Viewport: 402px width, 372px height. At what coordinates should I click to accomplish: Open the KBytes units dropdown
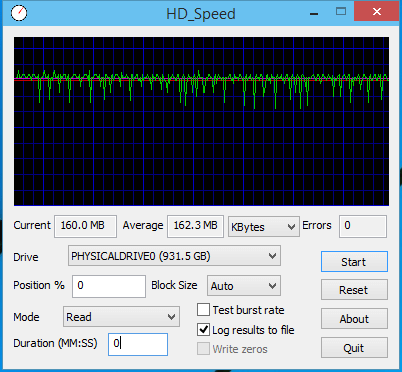[x=264, y=227]
